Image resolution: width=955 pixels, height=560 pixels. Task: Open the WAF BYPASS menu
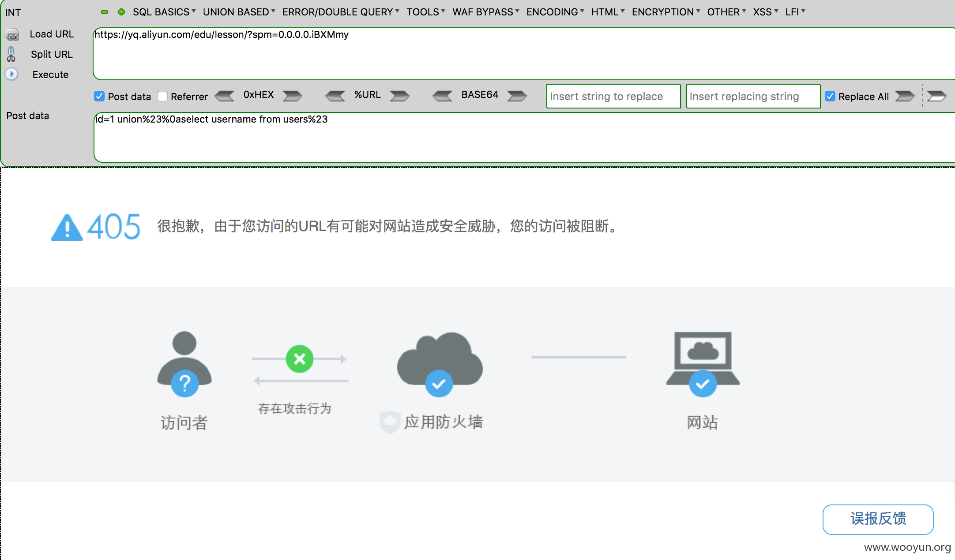point(485,12)
